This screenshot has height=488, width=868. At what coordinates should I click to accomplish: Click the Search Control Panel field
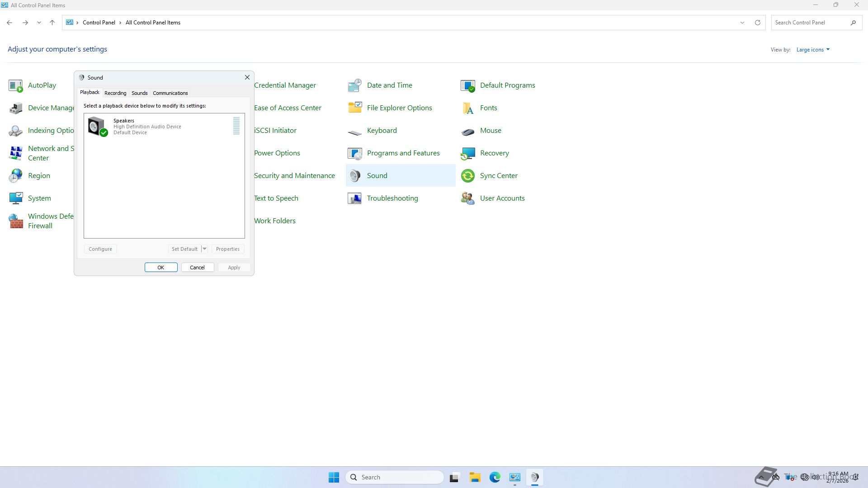(809, 23)
